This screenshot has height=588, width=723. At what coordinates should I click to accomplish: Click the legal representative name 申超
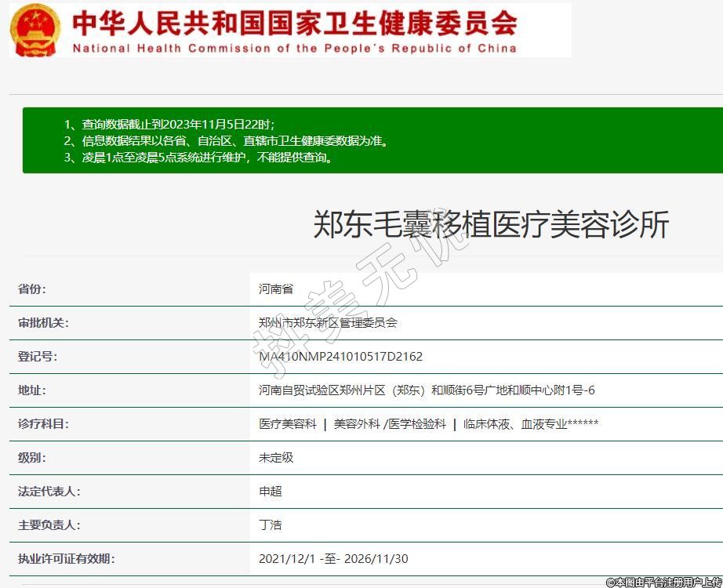pyautogui.click(x=271, y=492)
